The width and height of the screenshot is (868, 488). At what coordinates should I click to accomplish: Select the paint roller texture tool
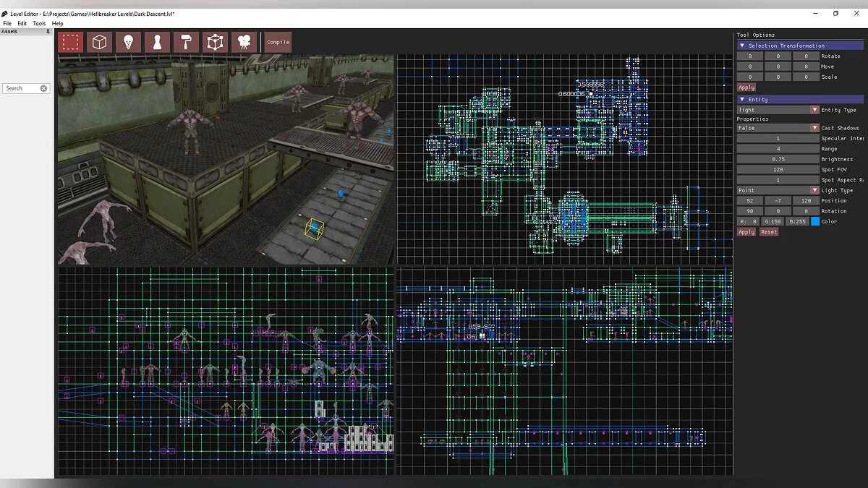(186, 42)
